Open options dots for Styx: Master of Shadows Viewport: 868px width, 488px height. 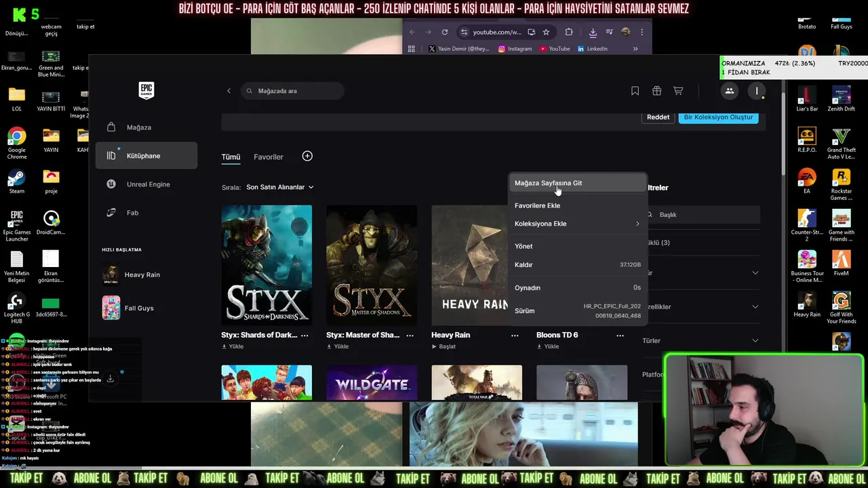410,335
